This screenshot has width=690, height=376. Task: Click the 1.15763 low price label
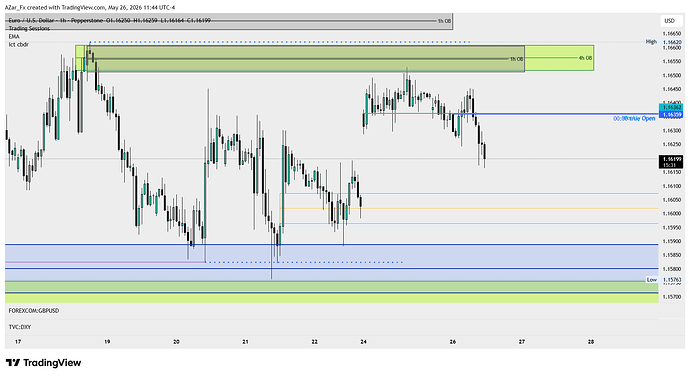672,280
